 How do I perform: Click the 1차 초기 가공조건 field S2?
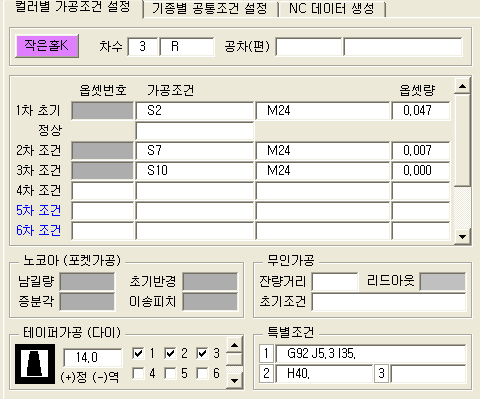click(195, 111)
